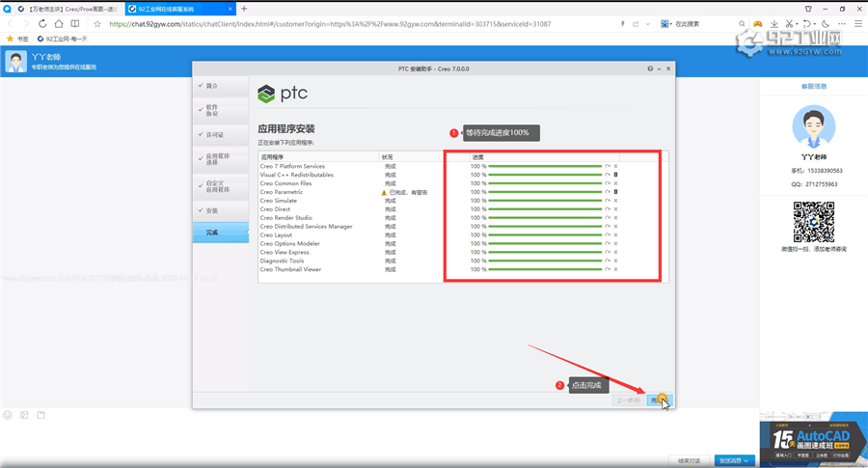This screenshot has width=868, height=468.
Task: Click the YY老师 avatar in chat header
Action: [x=15, y=62]
